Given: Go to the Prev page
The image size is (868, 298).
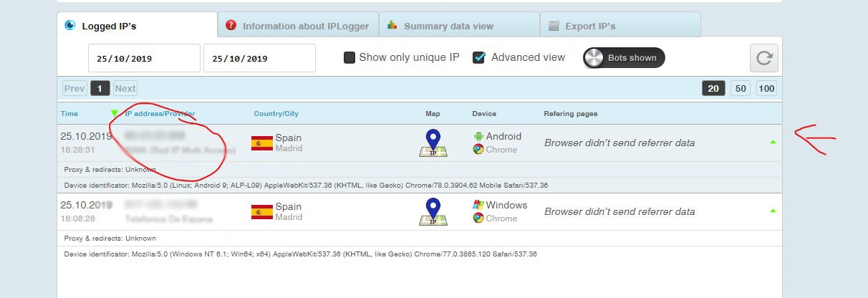Looking at the screenshot, I should 74,89.
